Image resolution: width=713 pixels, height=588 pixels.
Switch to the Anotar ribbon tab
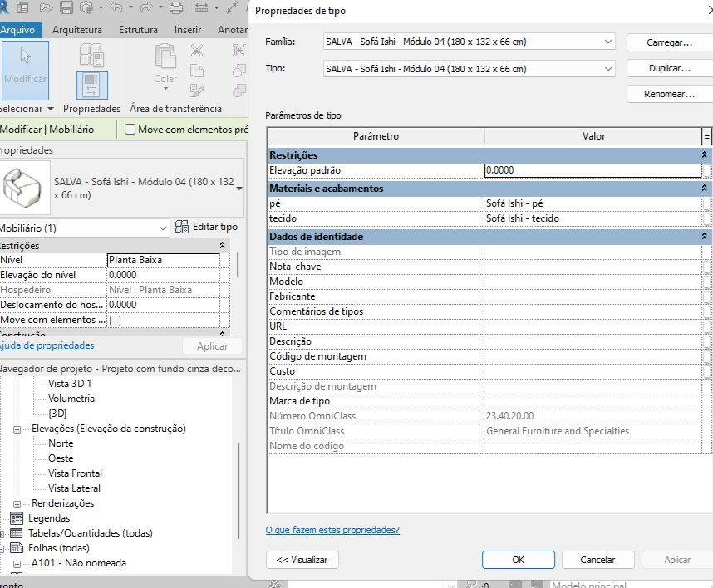pos(233,30)
